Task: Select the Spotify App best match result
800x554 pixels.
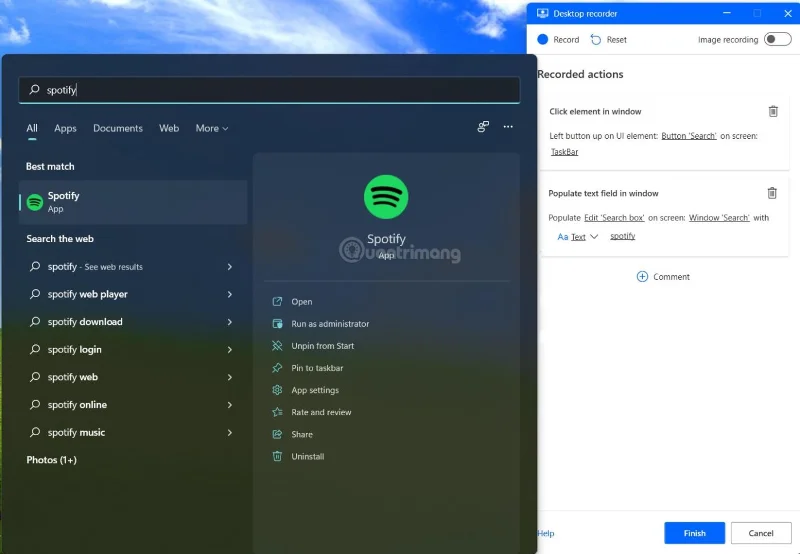Action: (x=133, y=202)
